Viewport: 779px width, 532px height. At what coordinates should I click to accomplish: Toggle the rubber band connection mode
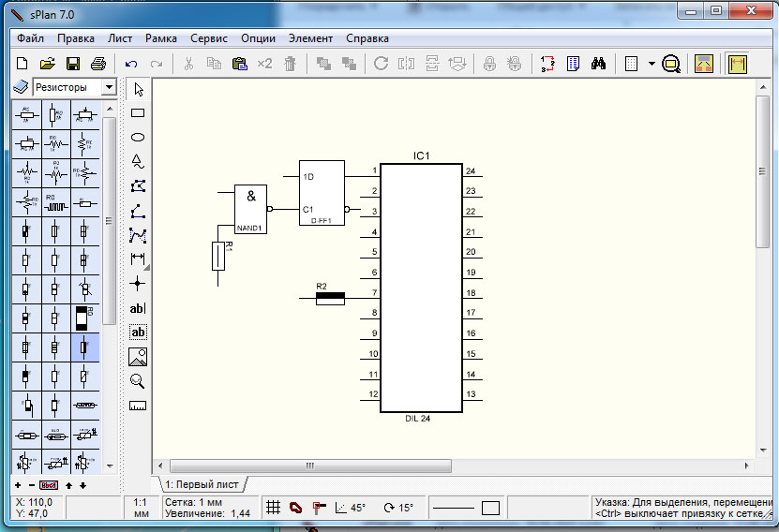pyautogui.click(x=296, y=508)
